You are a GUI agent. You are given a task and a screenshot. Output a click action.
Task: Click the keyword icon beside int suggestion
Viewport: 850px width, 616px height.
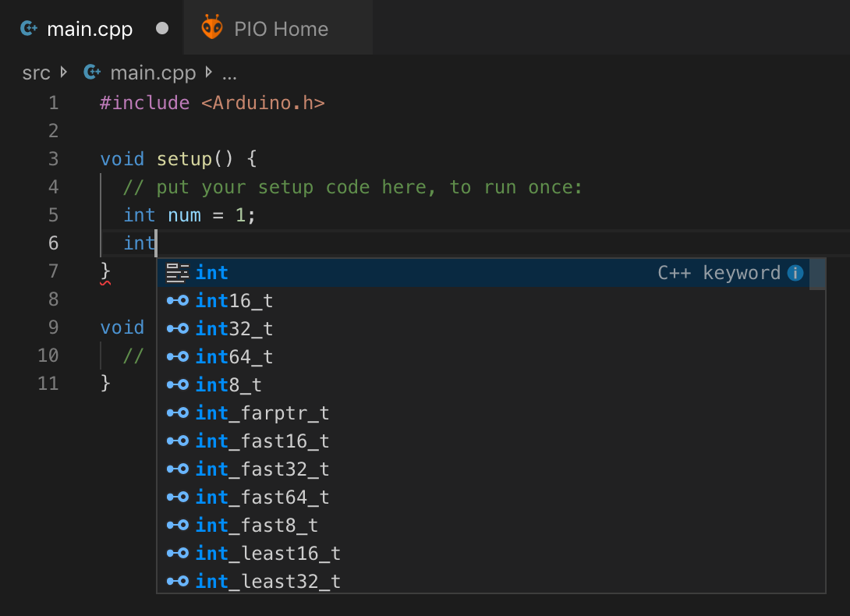(x=178, y=273)
